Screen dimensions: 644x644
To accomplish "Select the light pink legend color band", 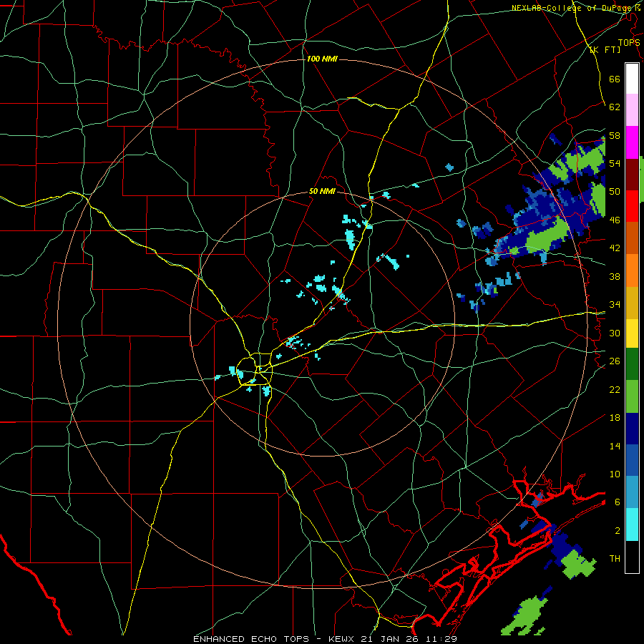I will (x=632, y=110).
